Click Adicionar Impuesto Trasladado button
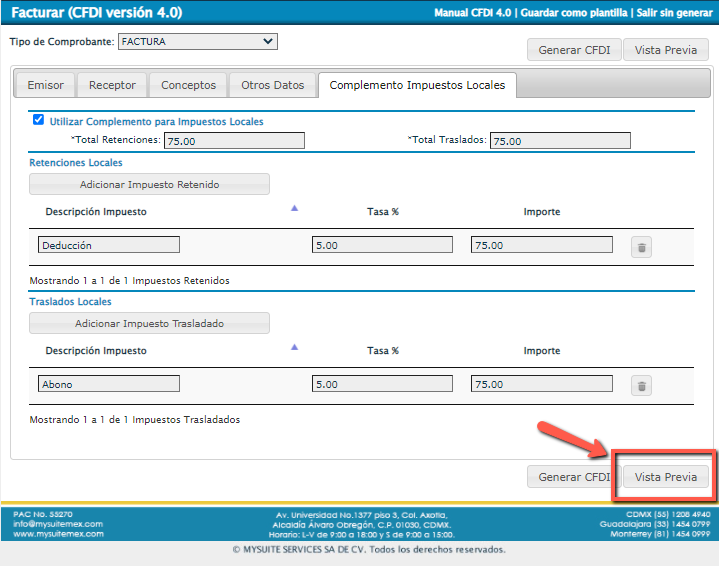 [x=149, y=324]
